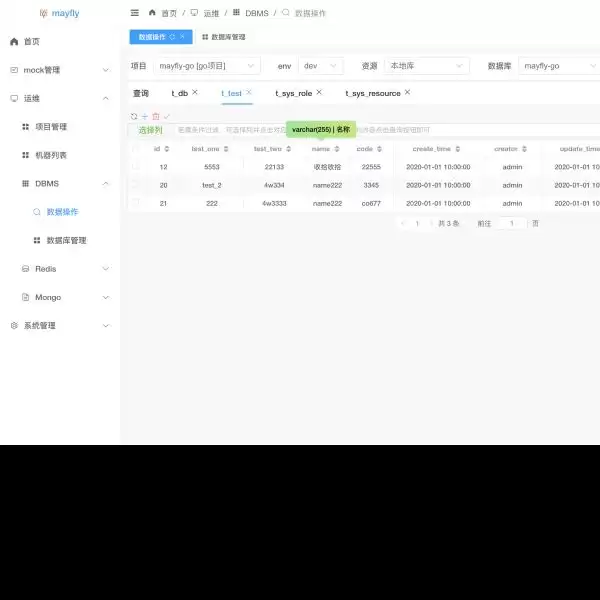Delete selected rows with the trash icon
Viewport: 600px width, 600px height.
pos(156,116)
